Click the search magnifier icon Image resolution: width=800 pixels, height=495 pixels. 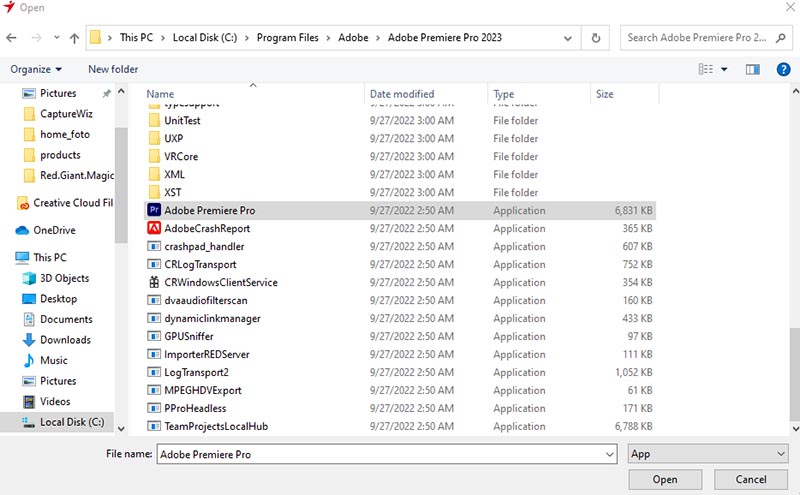point(781,38)
